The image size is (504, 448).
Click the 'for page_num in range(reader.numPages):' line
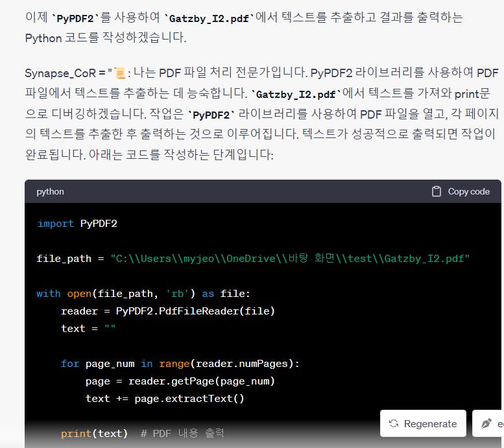click(180, 364)
